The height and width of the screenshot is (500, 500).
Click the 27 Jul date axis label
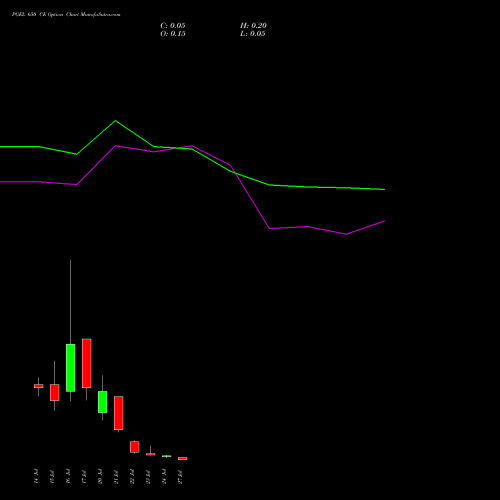(x=180, y=476)
